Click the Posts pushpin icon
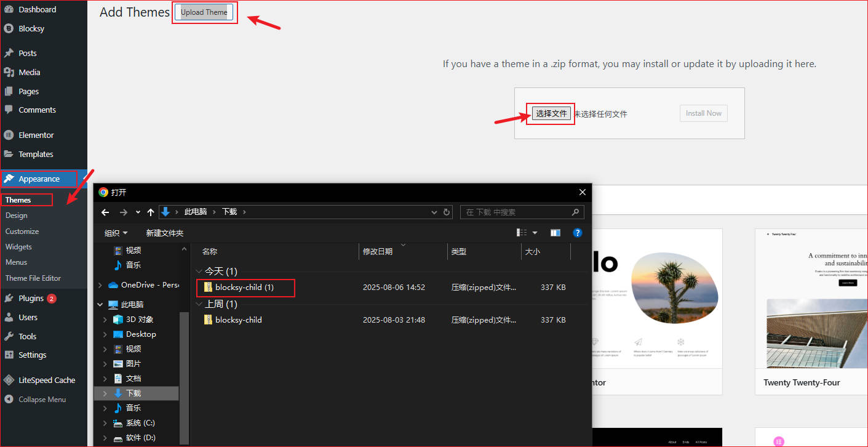Screen dimensions: 868x447 (x=9, y=53)
